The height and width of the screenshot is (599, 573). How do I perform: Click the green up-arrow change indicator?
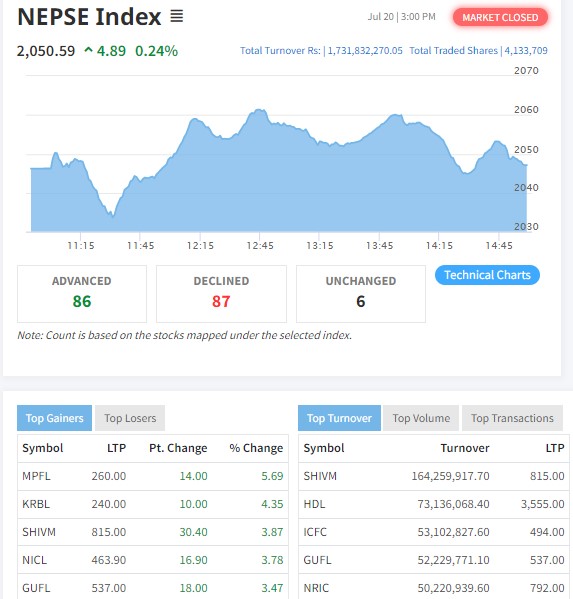pos(88,50)
